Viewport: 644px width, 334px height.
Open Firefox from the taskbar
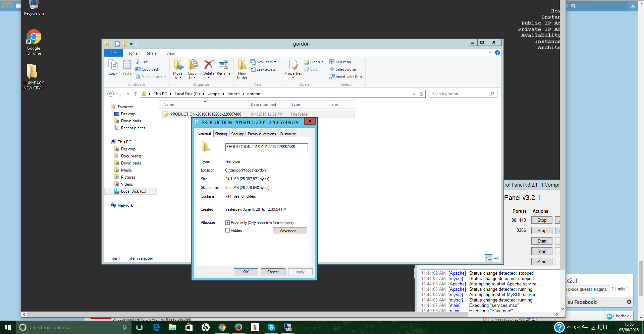click(238, 327)
